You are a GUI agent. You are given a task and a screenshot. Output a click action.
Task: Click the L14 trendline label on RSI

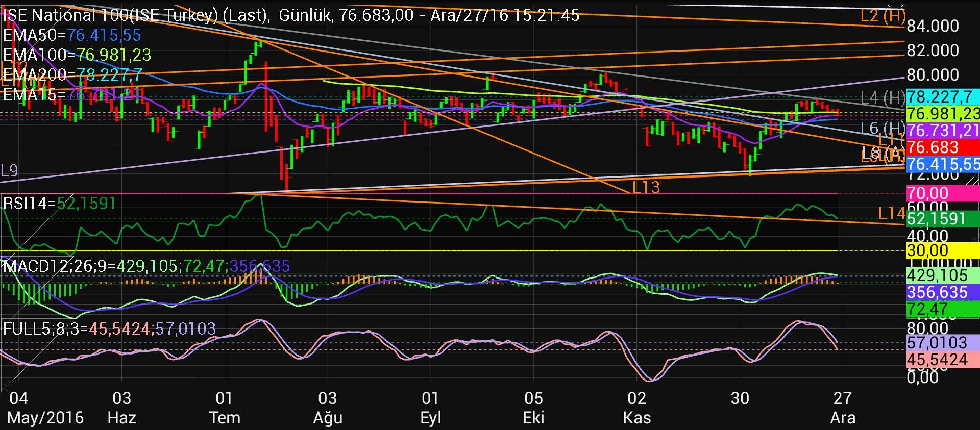[891, 213]
